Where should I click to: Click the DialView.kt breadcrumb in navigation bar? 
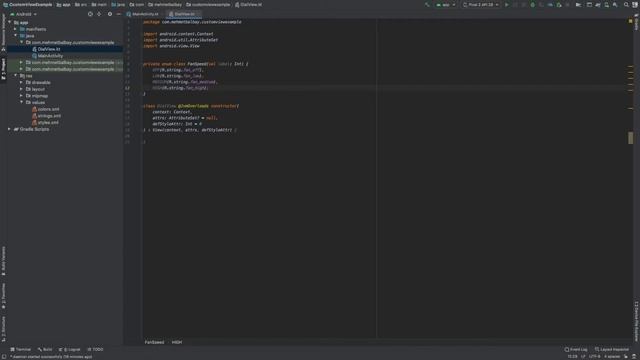[x=248, y=5]
